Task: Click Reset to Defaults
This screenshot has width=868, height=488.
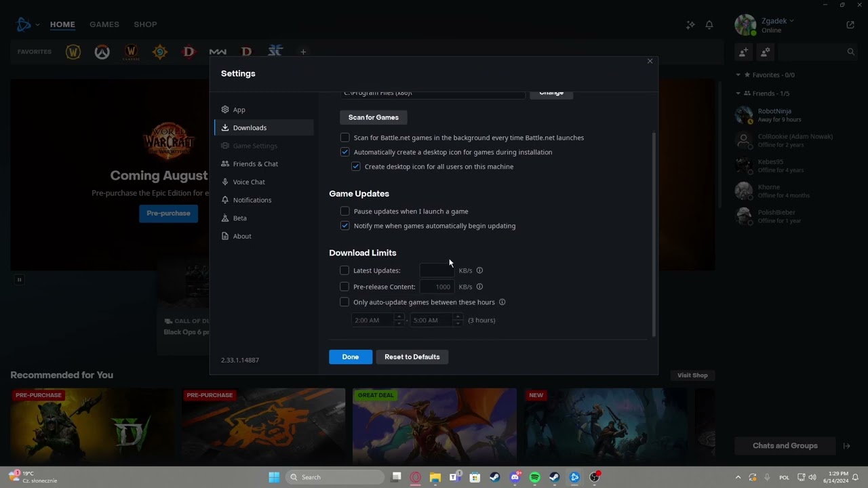Action: point(412,357)
